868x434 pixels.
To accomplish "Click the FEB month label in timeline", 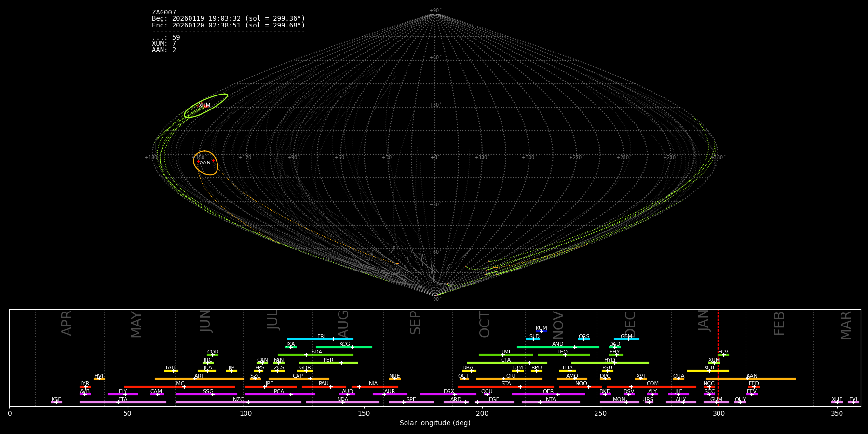I will click(x=779, y=323).
